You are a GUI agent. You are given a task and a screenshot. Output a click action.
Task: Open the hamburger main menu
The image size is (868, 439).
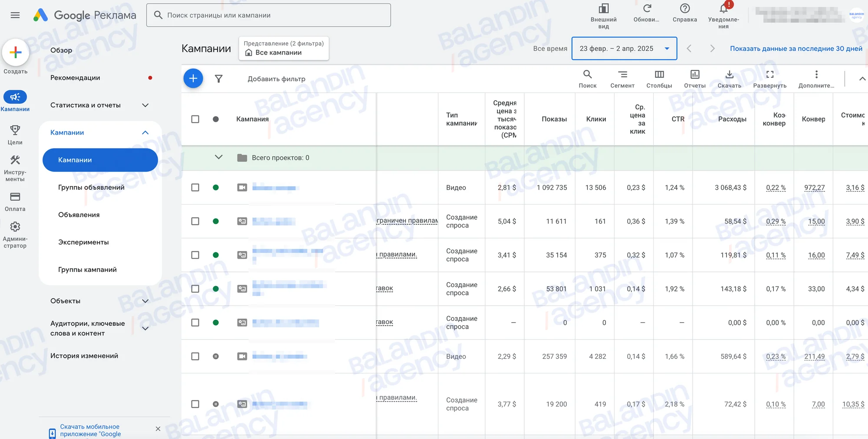pos(15,15)
